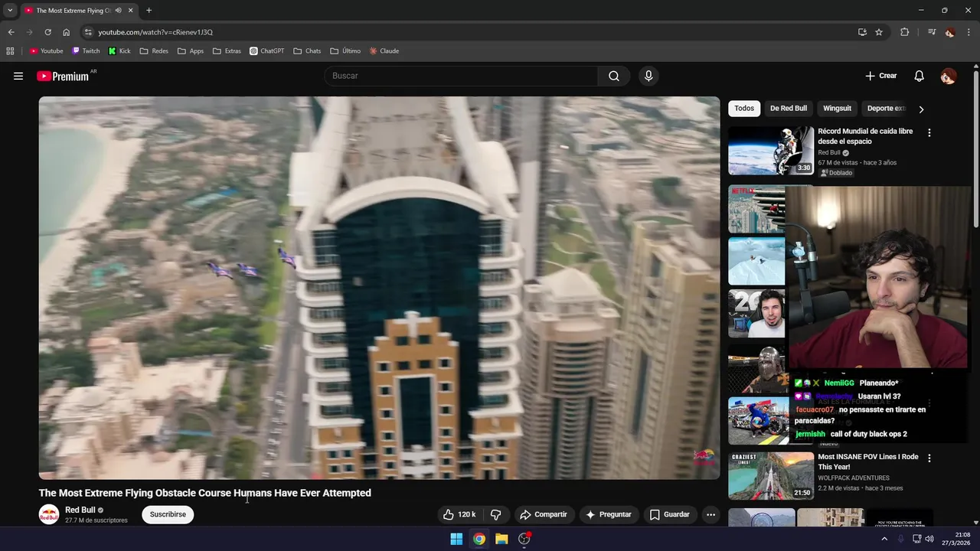This screenshot has height=551, width=980.
Task: Open File Explorer from the taskbar
Action: (x=501, y=539)
